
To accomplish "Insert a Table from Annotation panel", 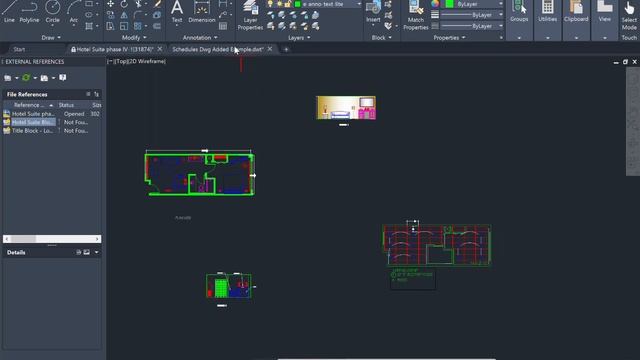I will click(x=223, y=26).
